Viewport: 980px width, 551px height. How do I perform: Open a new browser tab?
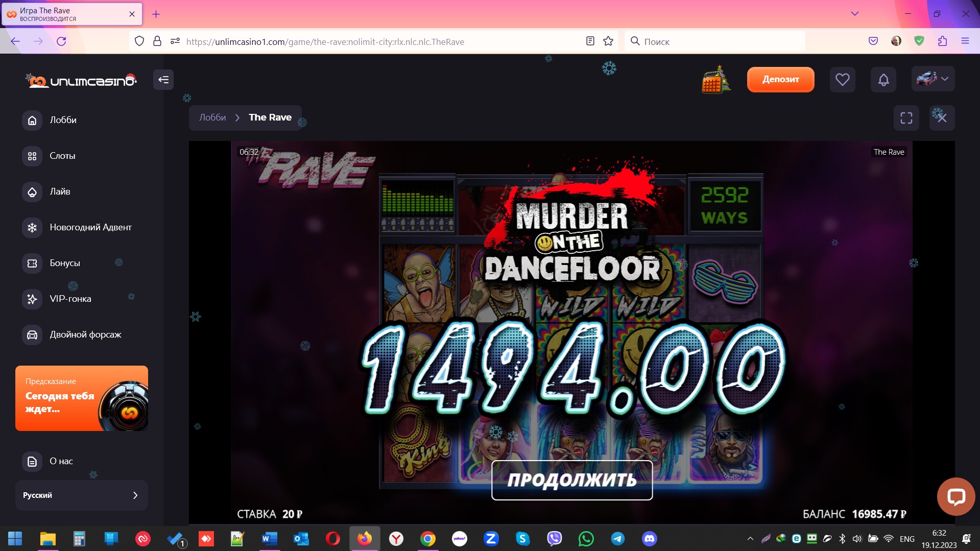tap(156, 14)
